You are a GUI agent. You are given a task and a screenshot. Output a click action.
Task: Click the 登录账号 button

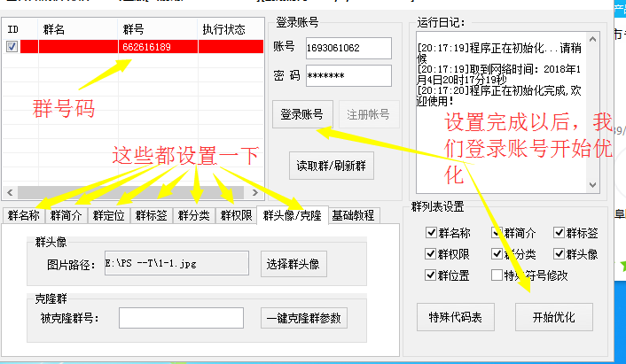tap(302, 114)
